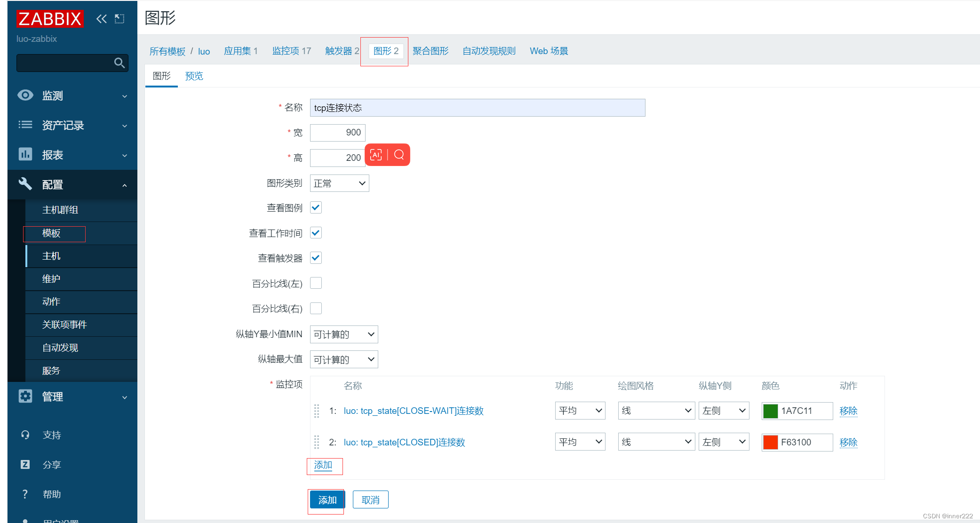Screen dimensions: 980x523
Task: Open 绘图风格 dropdown for CLOSED item
Action: [656, 442]
